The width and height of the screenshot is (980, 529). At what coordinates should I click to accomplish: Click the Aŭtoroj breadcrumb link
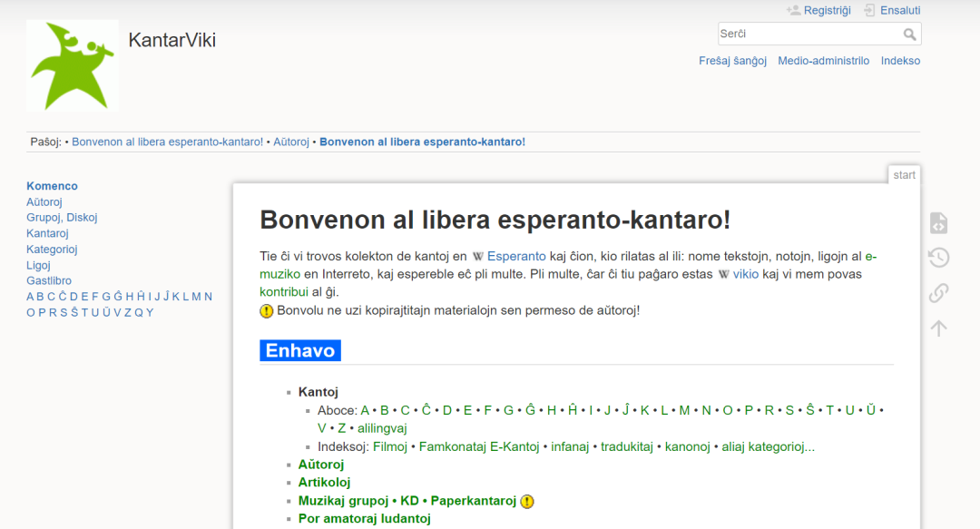click(x=291, y=142)
